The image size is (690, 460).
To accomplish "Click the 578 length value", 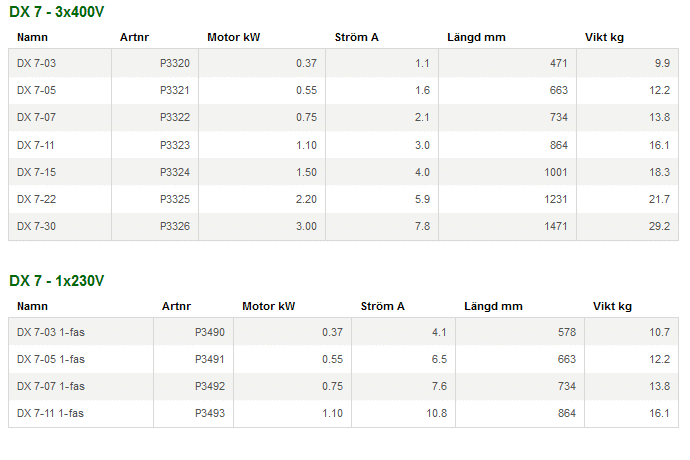I will pos(566,332).
